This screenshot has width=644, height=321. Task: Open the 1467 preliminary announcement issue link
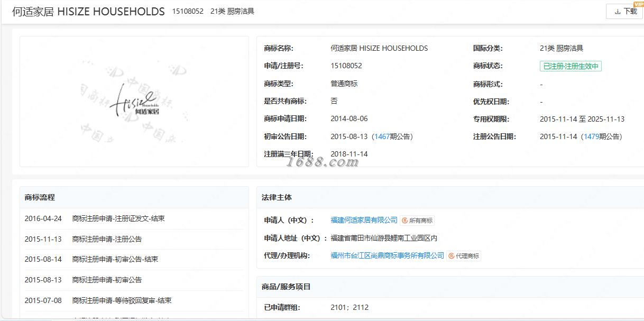(382, 136)
